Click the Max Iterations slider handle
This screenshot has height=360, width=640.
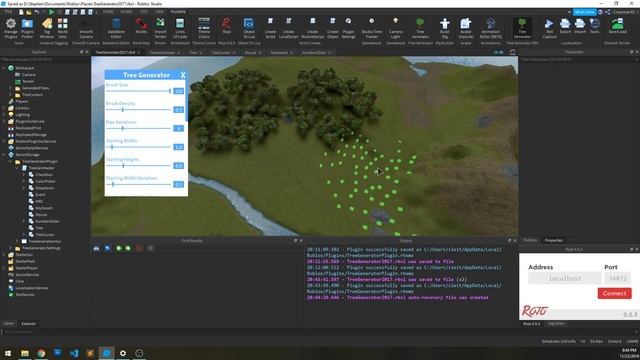[x=122, y=128]
